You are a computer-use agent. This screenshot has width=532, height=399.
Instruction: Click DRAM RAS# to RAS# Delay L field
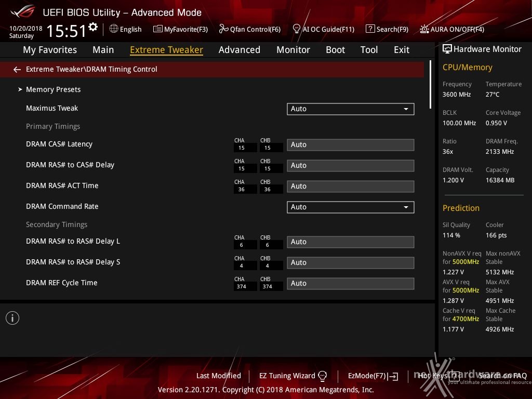[x=351, y=242]
